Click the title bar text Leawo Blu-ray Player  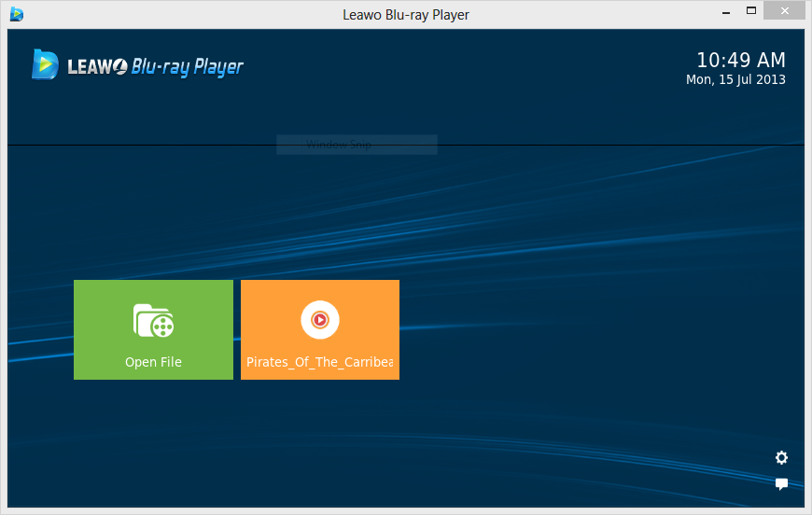click(406, 15)
